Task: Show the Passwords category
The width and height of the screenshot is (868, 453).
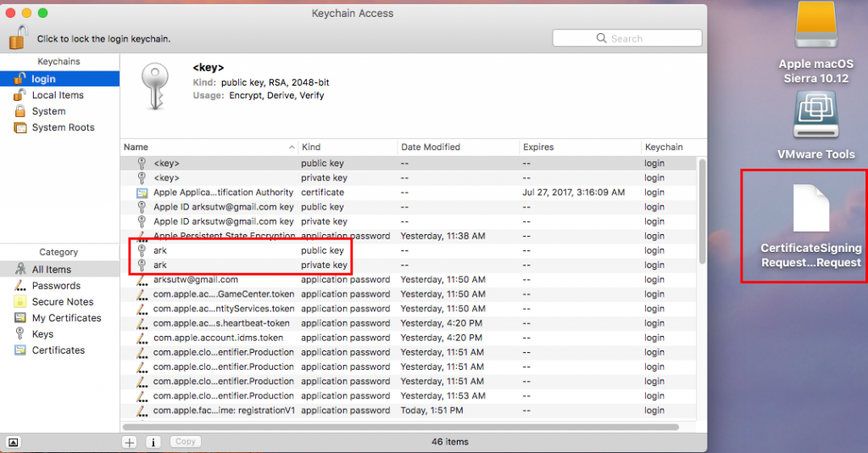Action: point(60,285)
